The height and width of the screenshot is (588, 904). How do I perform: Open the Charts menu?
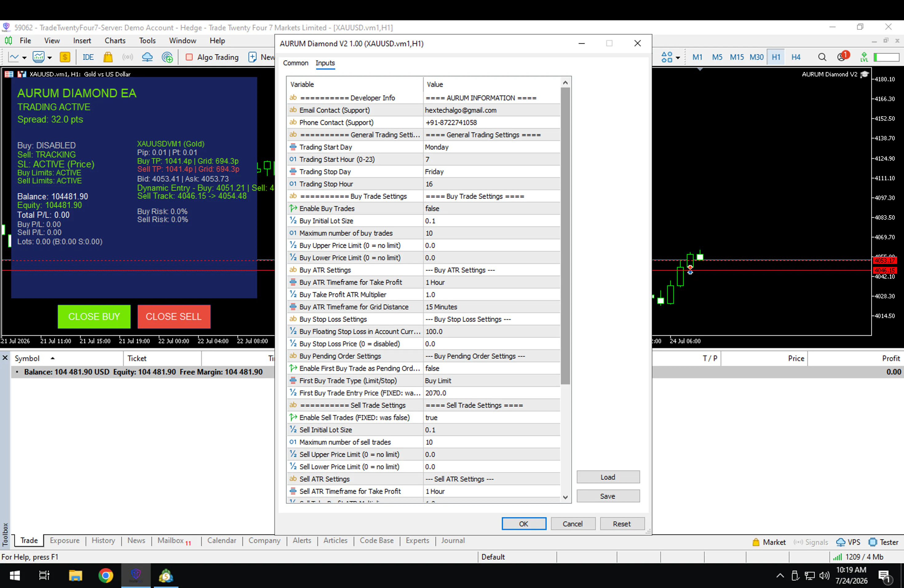coord(115,41)
